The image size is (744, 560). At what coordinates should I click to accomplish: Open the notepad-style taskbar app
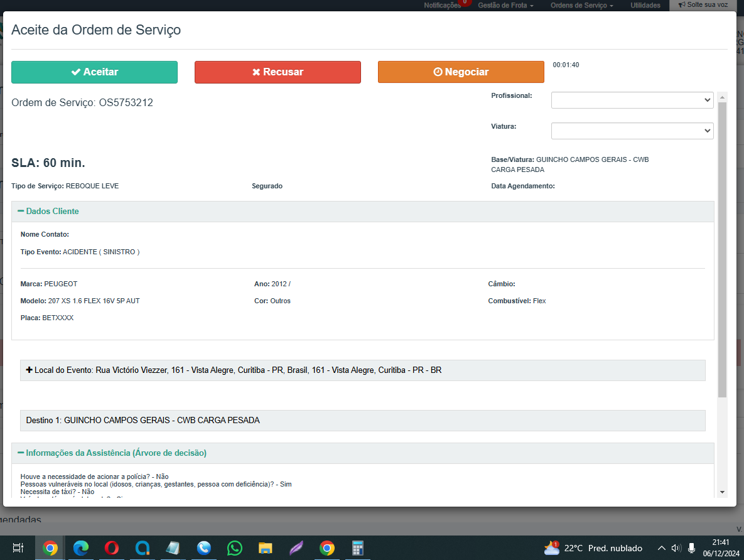(x=173, y=548)
